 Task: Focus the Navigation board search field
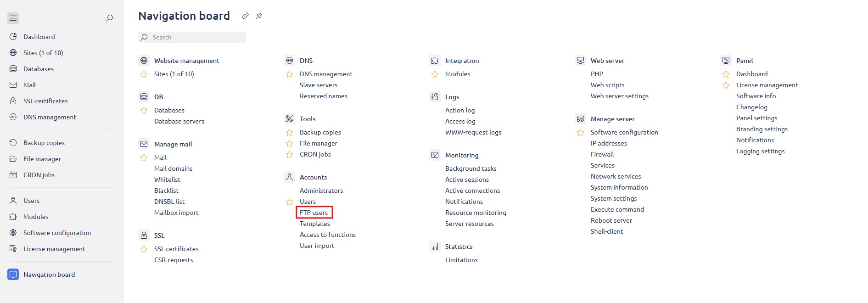point(192,37)
